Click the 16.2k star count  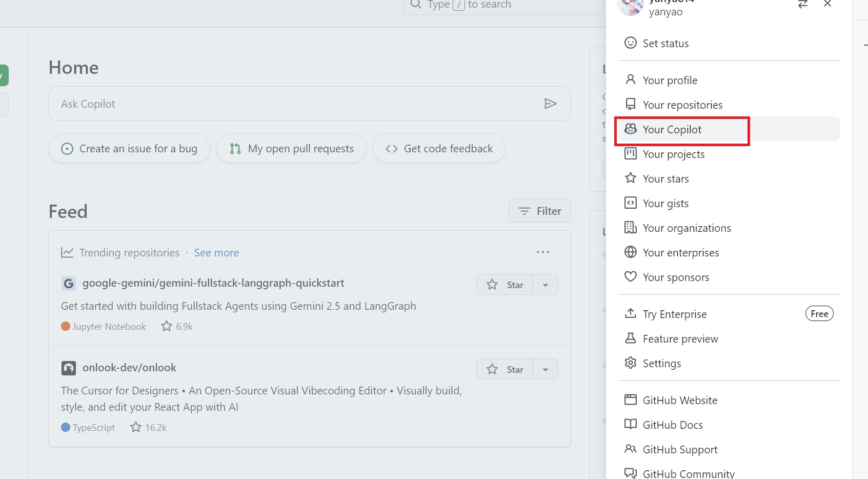tap(149, 427)
